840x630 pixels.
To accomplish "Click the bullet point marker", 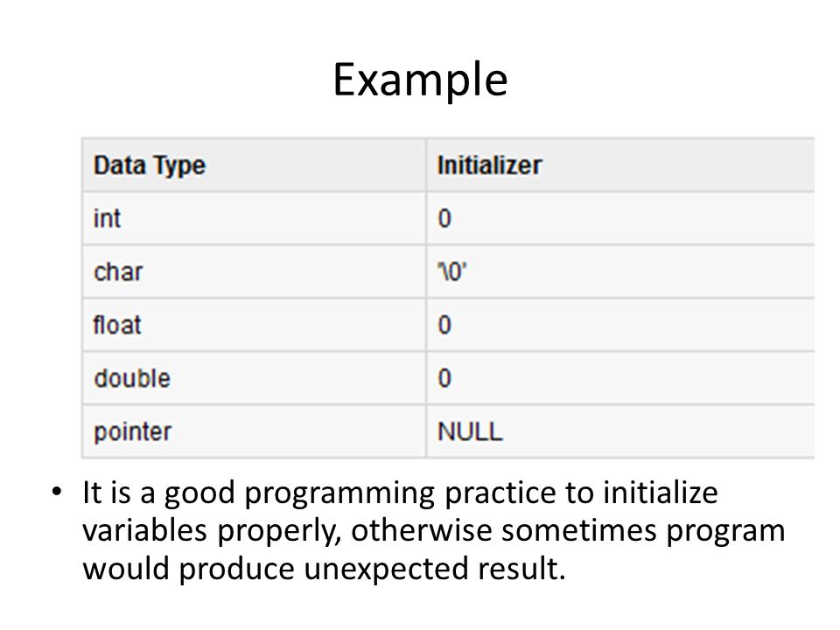I will tap(57, 492).
